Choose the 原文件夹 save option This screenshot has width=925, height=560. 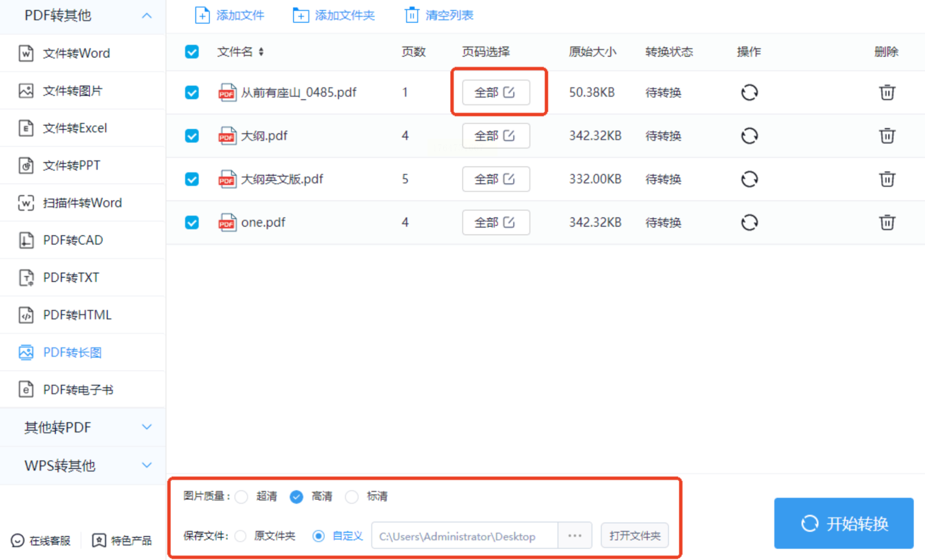240,536
